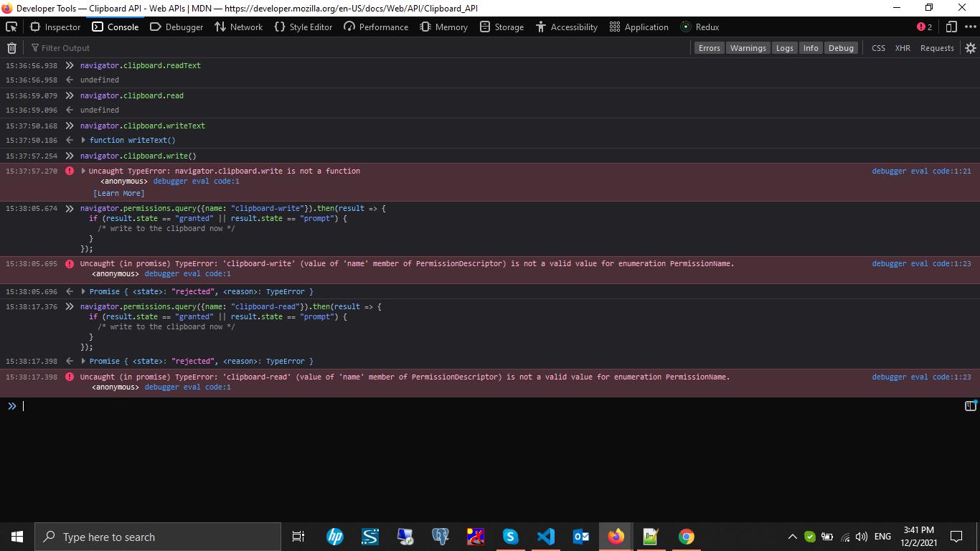Open the Memory tab

443,27
